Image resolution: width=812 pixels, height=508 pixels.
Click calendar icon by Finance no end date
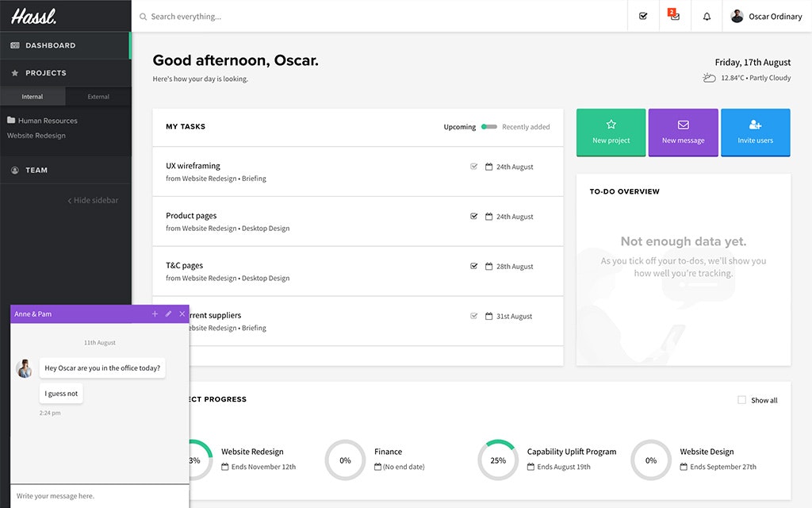377,467
